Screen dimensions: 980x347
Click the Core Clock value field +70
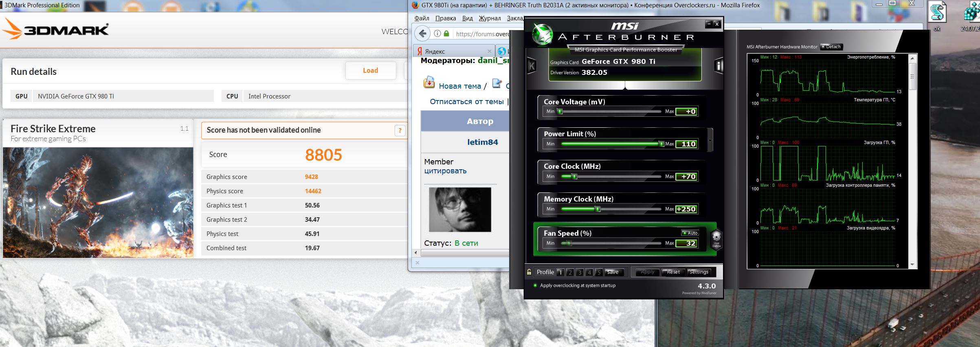pyautogui.click(x=687, y=177)
